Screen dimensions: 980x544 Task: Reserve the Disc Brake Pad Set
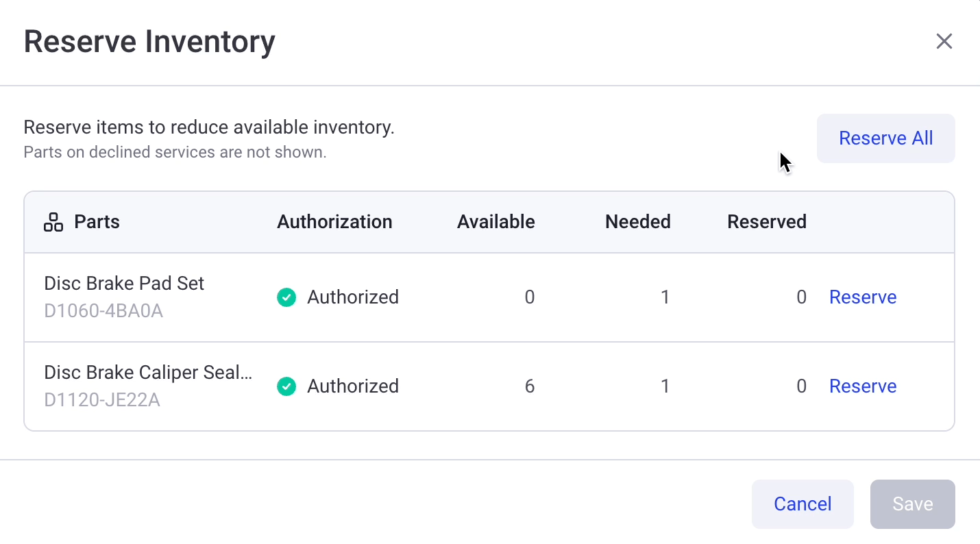(863, 297)
